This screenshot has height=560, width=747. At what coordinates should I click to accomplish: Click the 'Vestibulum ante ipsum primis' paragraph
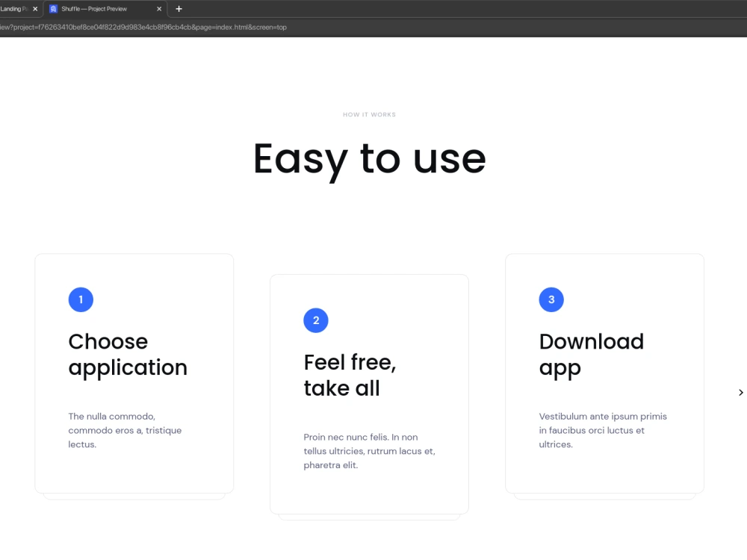coord(603,431)
